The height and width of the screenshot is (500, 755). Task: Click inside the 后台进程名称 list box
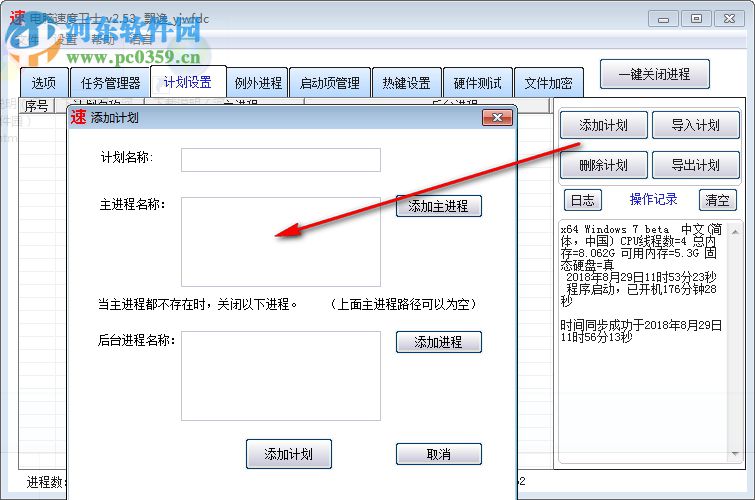(281, 376)
